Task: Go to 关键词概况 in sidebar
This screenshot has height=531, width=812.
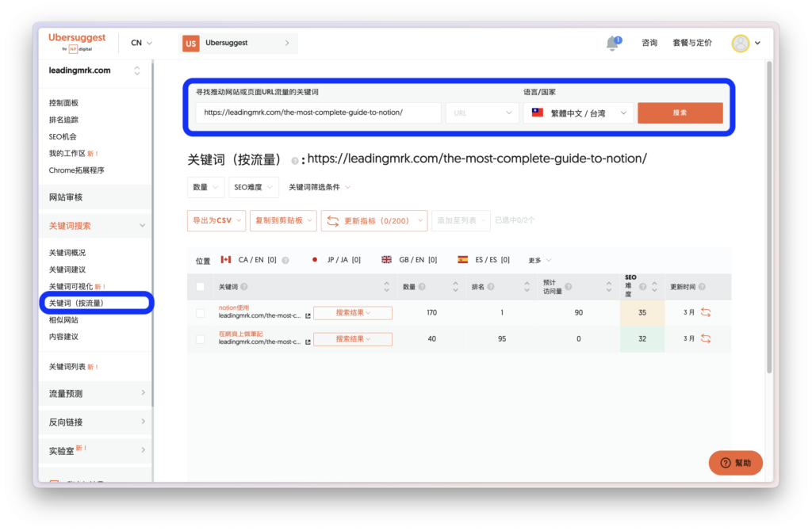Action: pyautogui.click(x=67, y=253)
